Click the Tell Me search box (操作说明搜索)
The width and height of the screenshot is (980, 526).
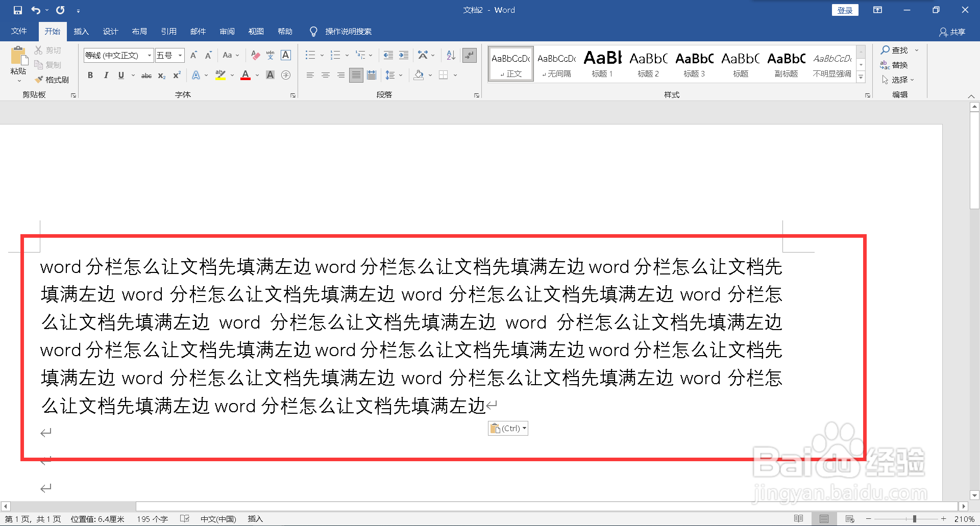(x=348, y=31)
